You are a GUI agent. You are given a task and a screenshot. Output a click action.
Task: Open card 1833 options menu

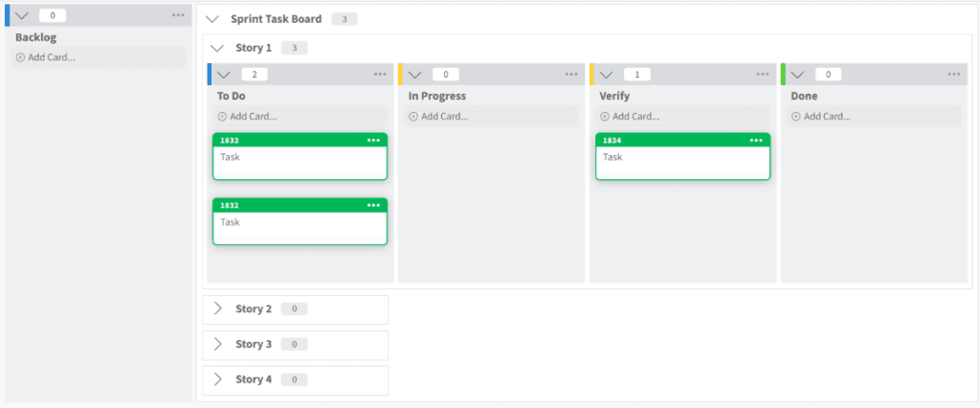[x=373, y=140]
